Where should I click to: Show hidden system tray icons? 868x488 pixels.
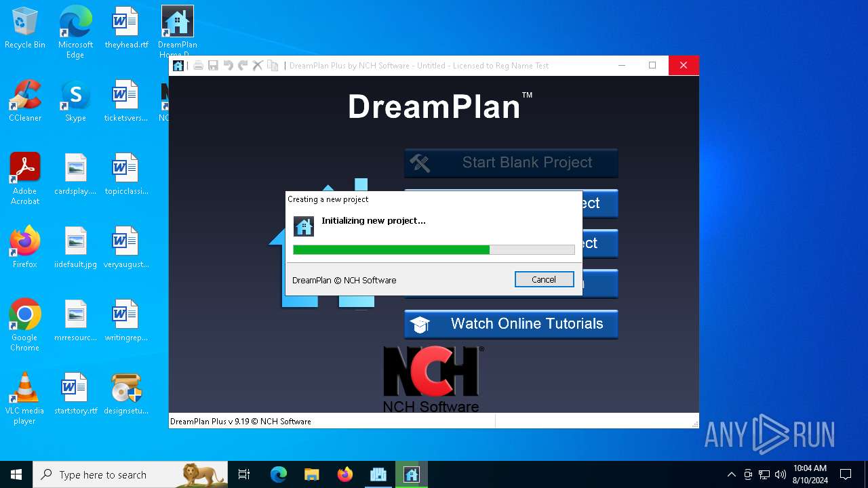[731, 474]
